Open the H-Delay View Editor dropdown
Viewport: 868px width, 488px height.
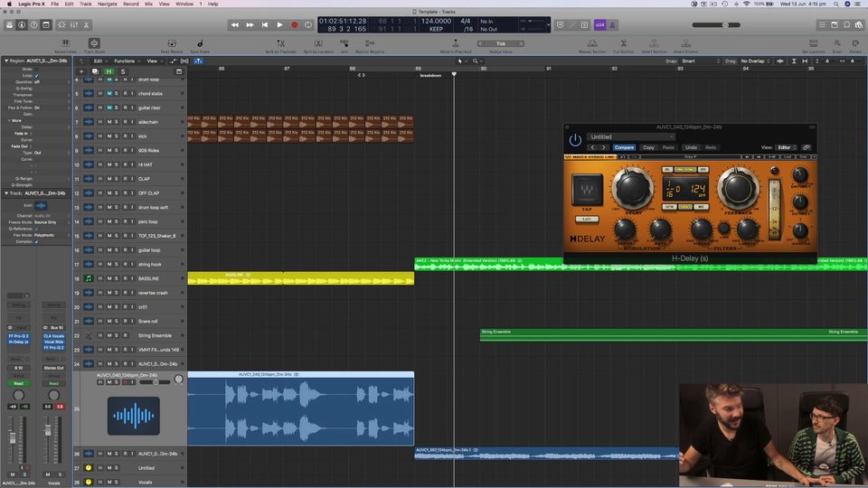click(787, 147)
